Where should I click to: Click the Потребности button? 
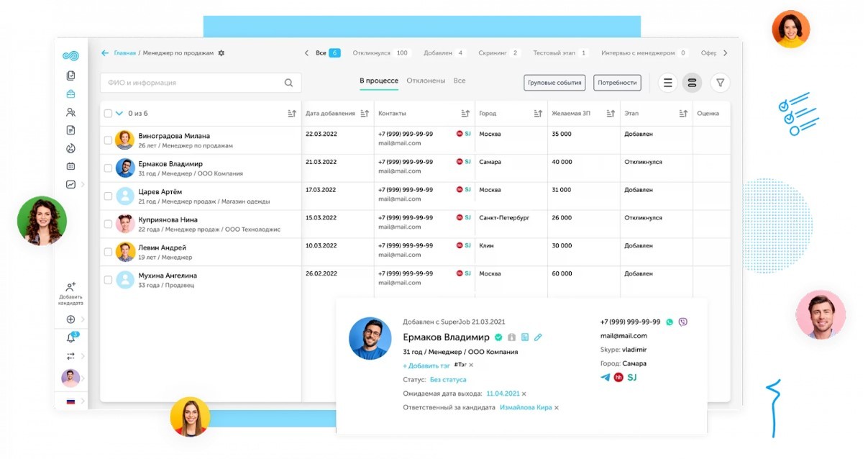(617, 83)
